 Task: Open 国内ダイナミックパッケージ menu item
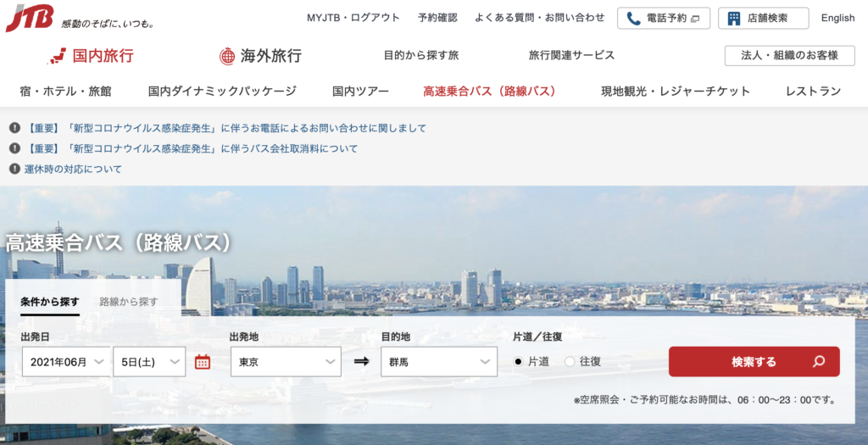tap(222, 92)
